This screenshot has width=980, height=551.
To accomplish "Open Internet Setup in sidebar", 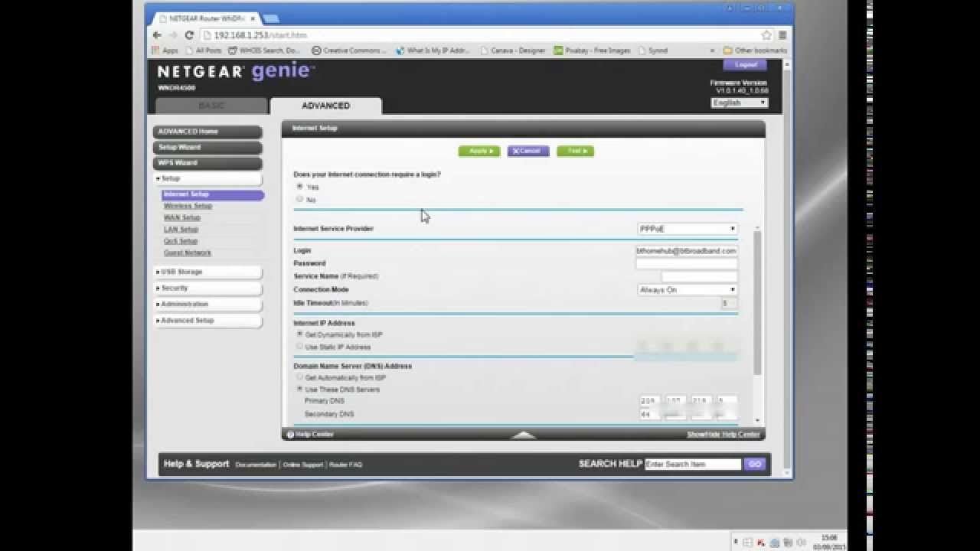I will click(213, 194).
